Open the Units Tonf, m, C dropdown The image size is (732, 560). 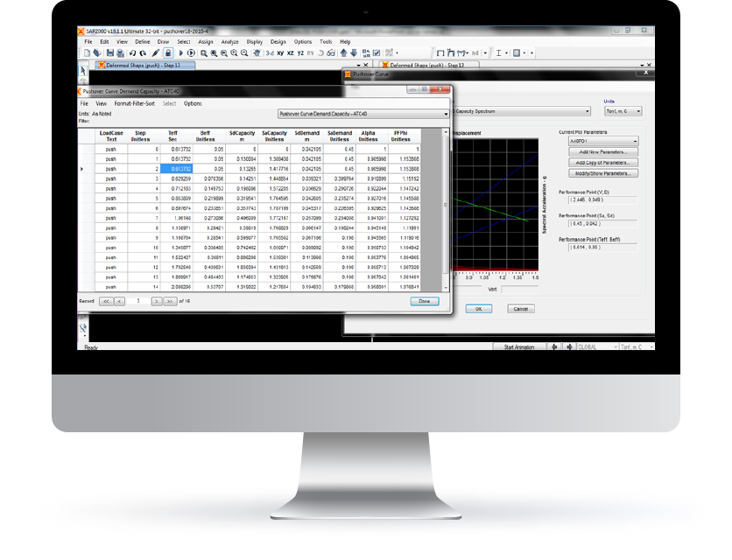click(x=623, y=111)
